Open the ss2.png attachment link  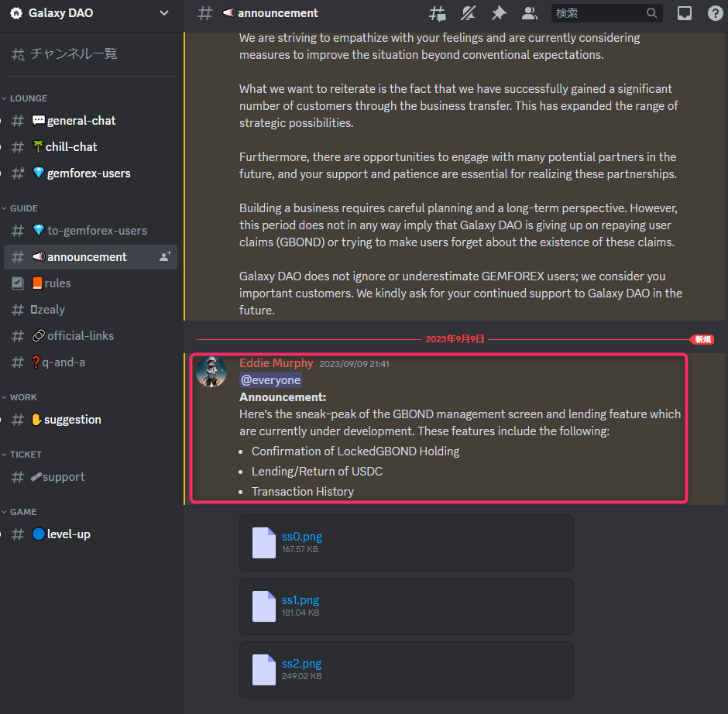coord(301,663)
